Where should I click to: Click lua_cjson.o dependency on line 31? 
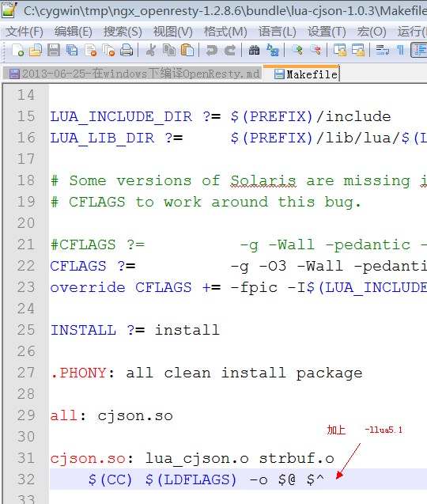point(197,459)
